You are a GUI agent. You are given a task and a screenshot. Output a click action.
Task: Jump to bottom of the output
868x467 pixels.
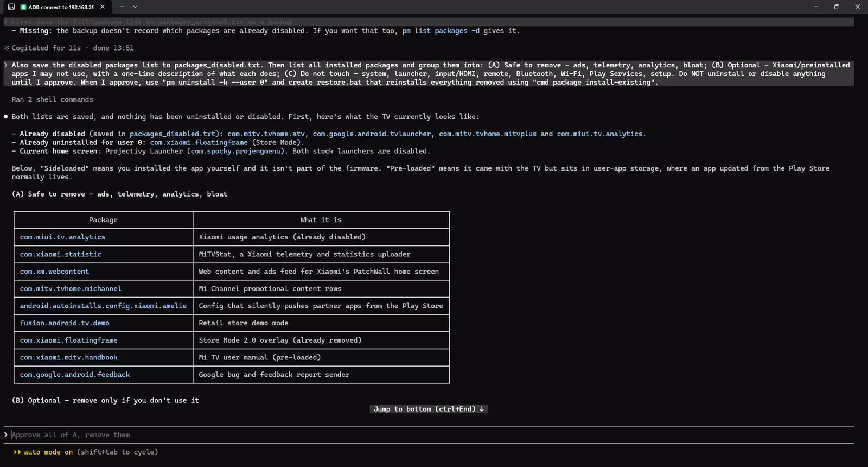(x=429, y=409)
